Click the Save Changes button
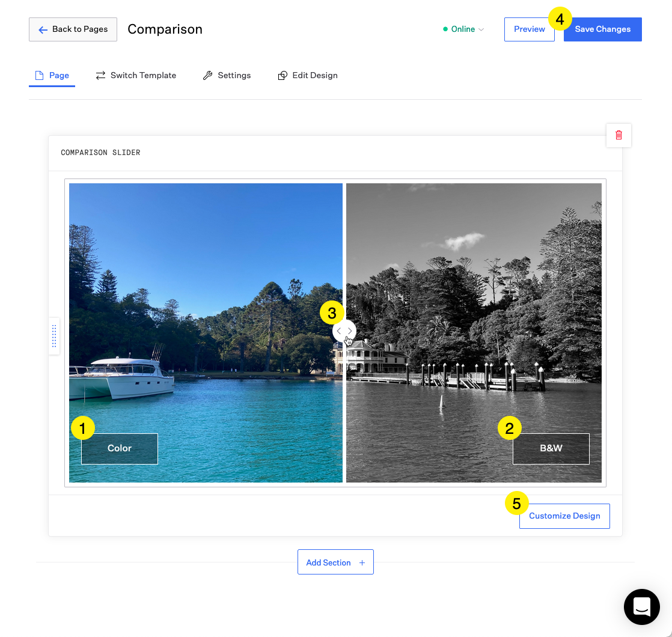 point(602,29)
